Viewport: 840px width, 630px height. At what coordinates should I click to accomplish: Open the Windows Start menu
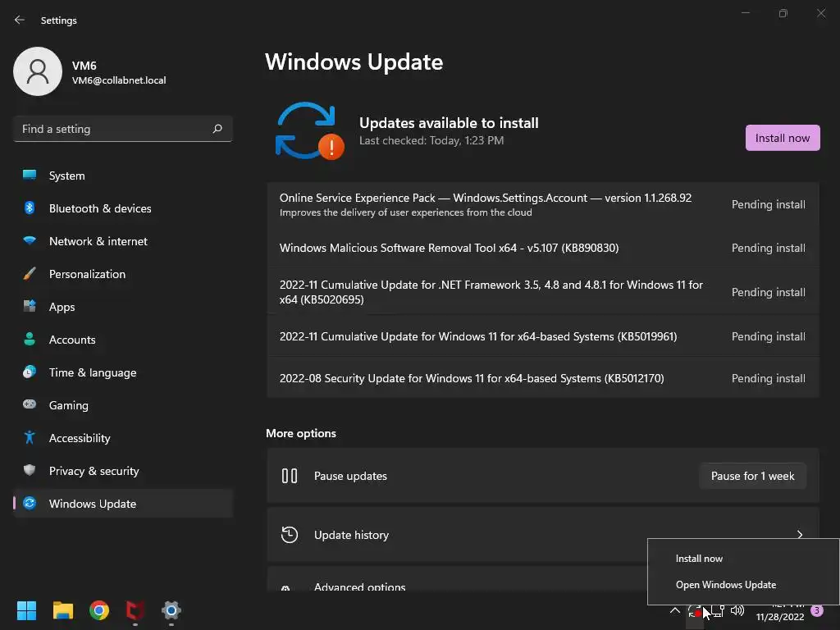pyautogui.click(x=26, y=610)
